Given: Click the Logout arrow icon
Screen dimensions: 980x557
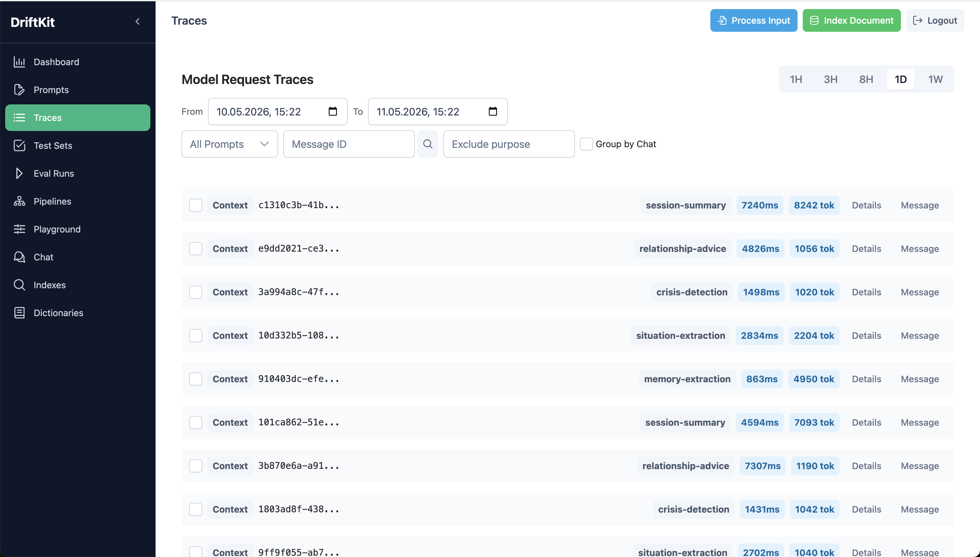Looking at the screenshot, I should click(x=918, y=21).
